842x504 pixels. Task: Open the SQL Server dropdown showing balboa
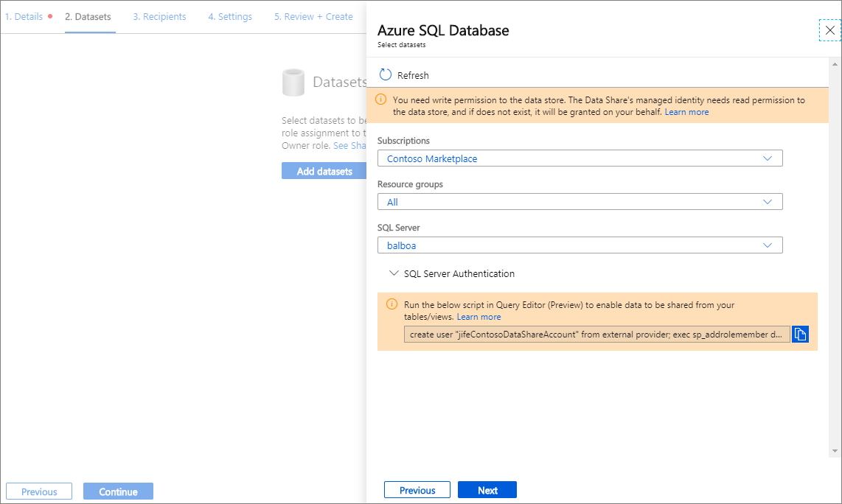click(x=580, y=245)
